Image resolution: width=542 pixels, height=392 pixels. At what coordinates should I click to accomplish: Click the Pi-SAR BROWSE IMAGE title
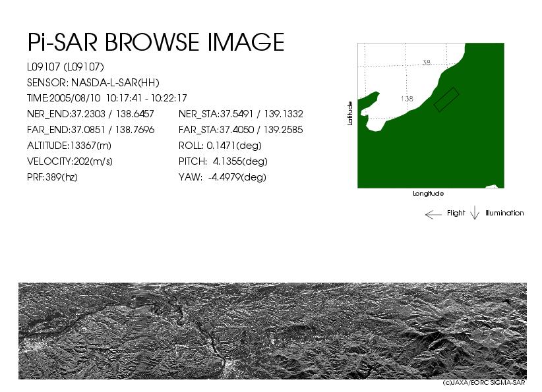pos(156,42)
